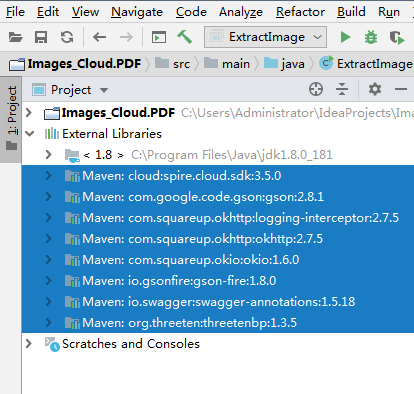414x394 pixels.
Task: Select the Maven gson:2.8.1 library entry
Action: (x=218, y=197)
